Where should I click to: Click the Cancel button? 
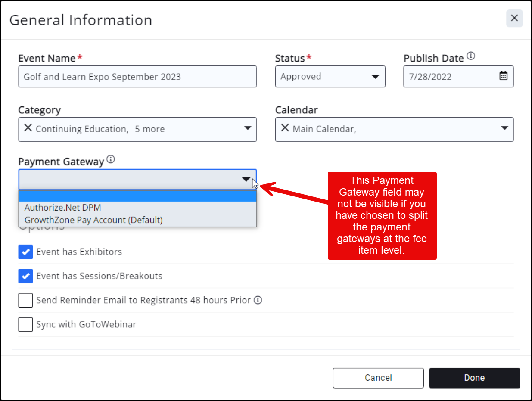click(378, 378)
